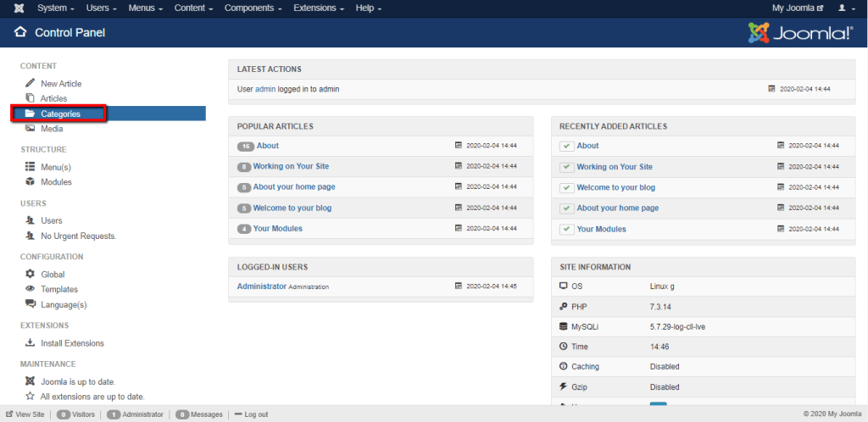The height and width of the screenshot is (422, 868).
Task: Toggle published checkmark for About your home page
Action: pyautogui.click(x=566, y=208)
